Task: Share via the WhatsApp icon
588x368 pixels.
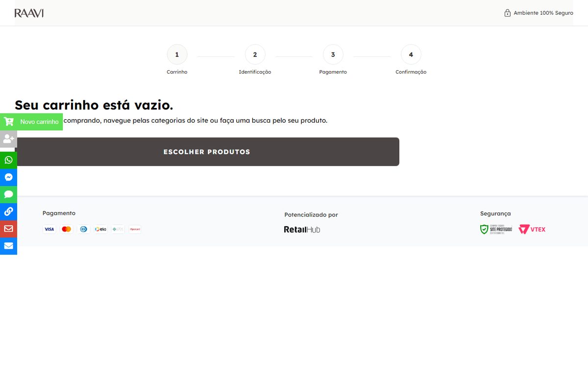Action: point(8,160)
